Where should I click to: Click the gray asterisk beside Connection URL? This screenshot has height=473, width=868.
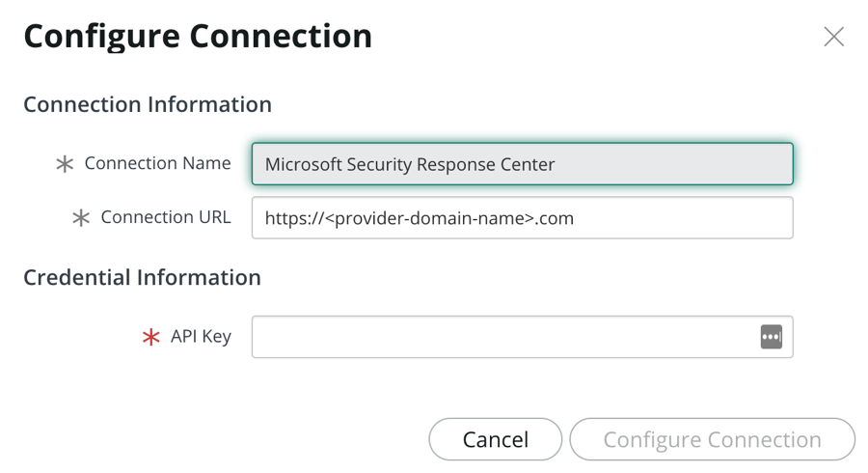click(81, 217)
